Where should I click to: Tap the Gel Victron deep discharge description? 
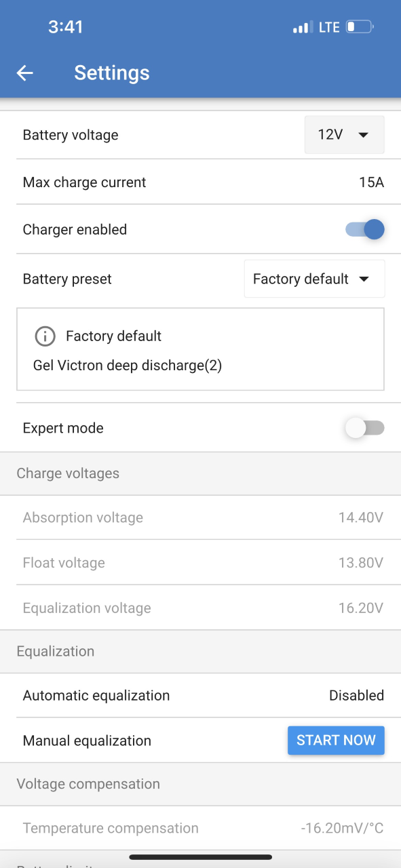click(128, 366)
